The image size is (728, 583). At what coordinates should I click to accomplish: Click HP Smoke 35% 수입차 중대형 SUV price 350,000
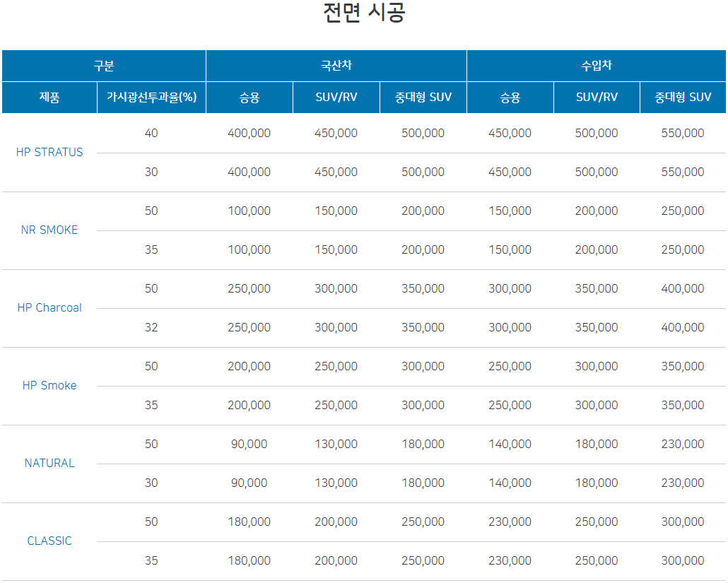(x=683, y=405)
